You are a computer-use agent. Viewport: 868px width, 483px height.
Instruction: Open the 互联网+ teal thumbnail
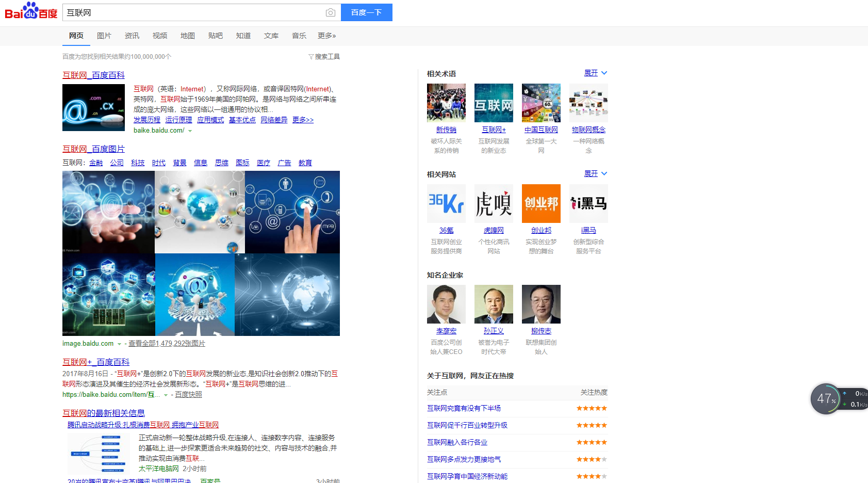(x=494, y=103)
